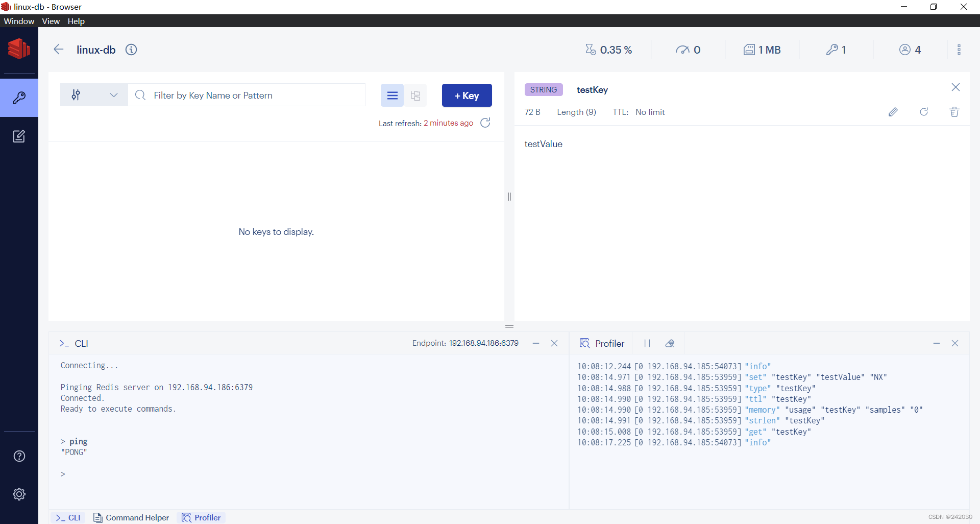
Task: Click the CPU usage 0.35 % indicator
Action: tap(608, 50)
